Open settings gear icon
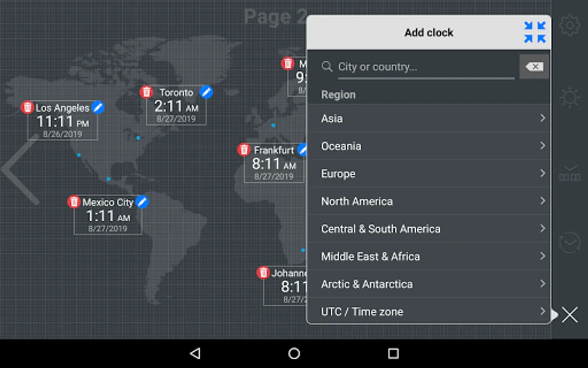Image resolution: width=588 pixels, height=368 pixels. (x=570, y=25)
